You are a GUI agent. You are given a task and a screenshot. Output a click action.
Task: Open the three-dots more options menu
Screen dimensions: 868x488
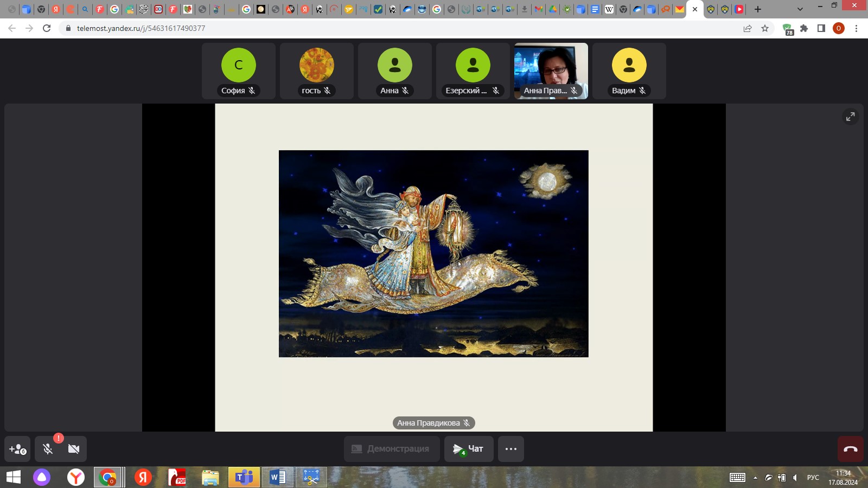point(511,449)
